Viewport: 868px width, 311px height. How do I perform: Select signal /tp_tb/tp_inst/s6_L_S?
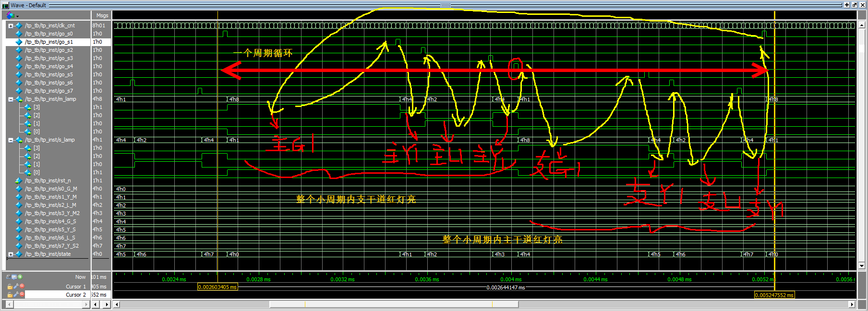50,238
